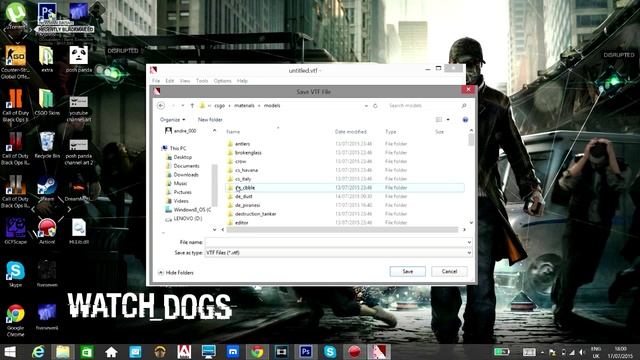Click the Back arrow in the Save dialog
Image resolution: width=640 pixels, height=360 pixels.
click(161, 106)
